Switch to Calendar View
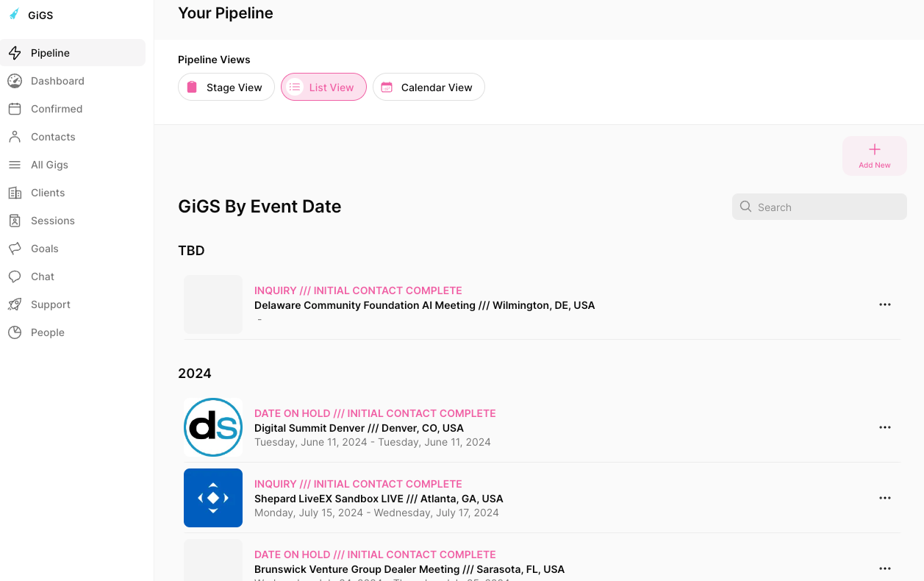924x581 pixels. point(429,87)
